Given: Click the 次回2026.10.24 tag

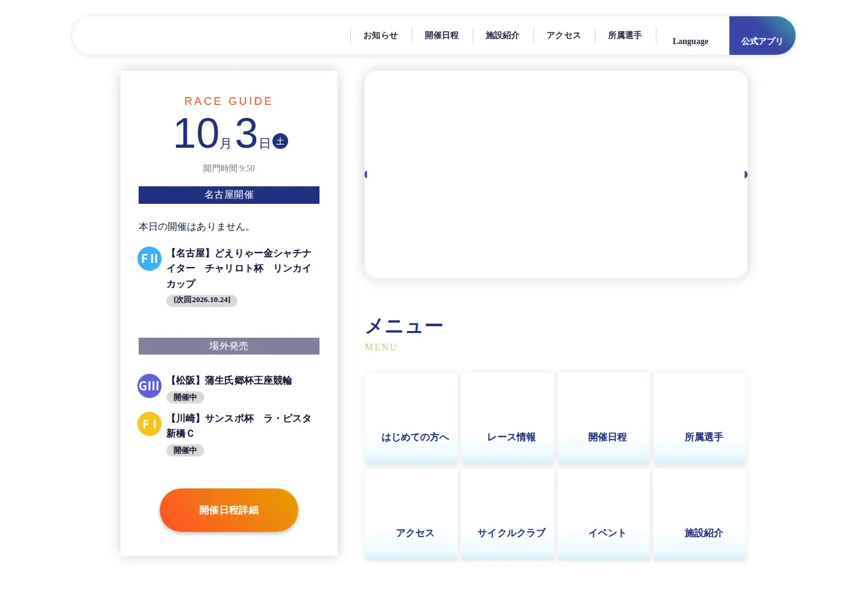Looking at the screenshot, I should [x=202, y=300].
